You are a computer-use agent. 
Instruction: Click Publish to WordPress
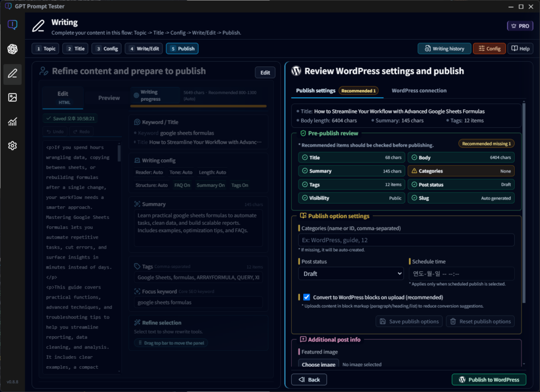point(488,379)
